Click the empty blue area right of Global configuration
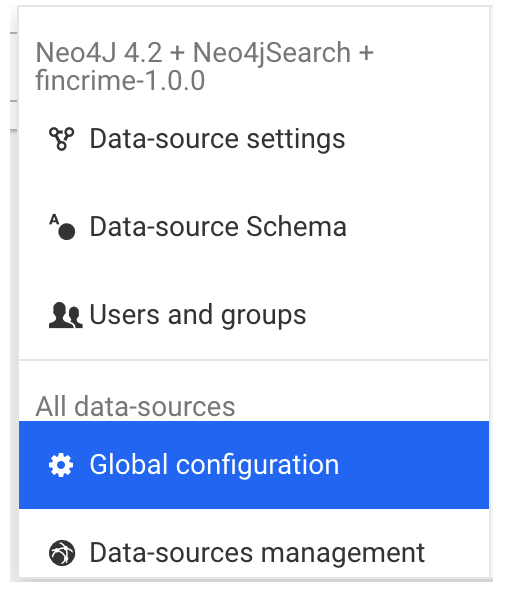Viewport: 514px width, 592px height. (414, 465)
